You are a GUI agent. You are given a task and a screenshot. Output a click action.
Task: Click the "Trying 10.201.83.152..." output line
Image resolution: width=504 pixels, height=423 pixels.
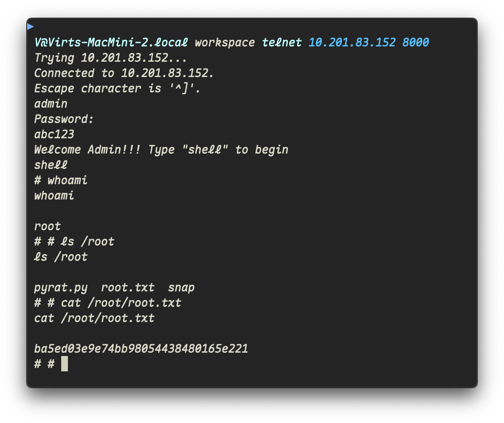point(110,58)
